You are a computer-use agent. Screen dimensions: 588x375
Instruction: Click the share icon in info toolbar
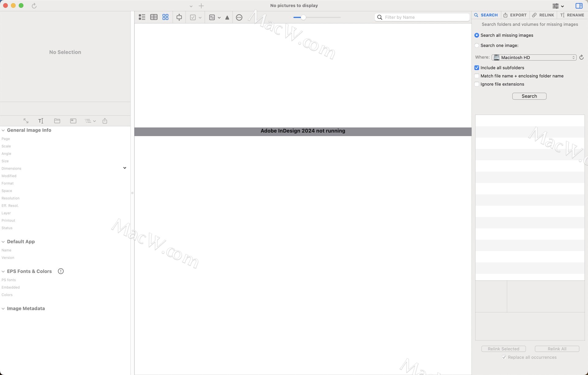[105, 121]
